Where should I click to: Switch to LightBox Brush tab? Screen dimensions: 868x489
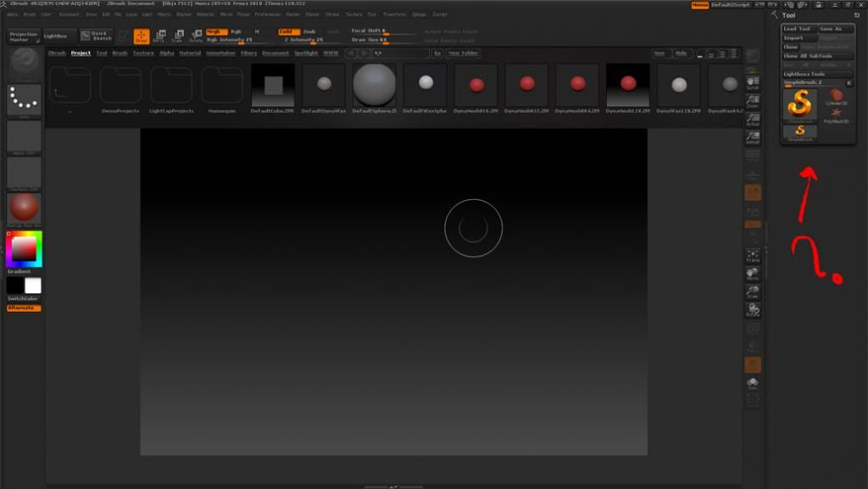(x=120, y=53)
